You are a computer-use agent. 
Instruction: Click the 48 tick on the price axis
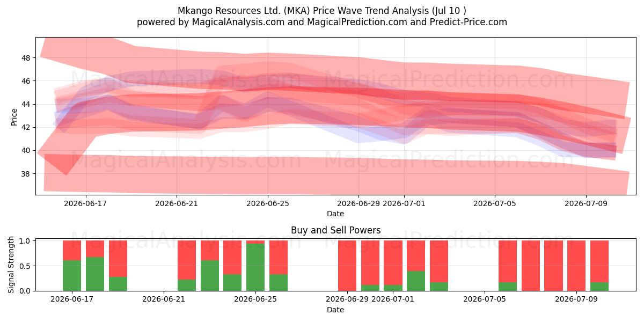tap(27, 57)
